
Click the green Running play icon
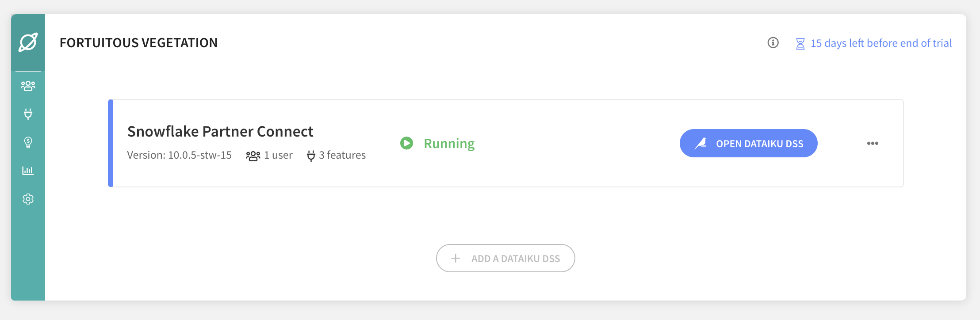point(406,143)
